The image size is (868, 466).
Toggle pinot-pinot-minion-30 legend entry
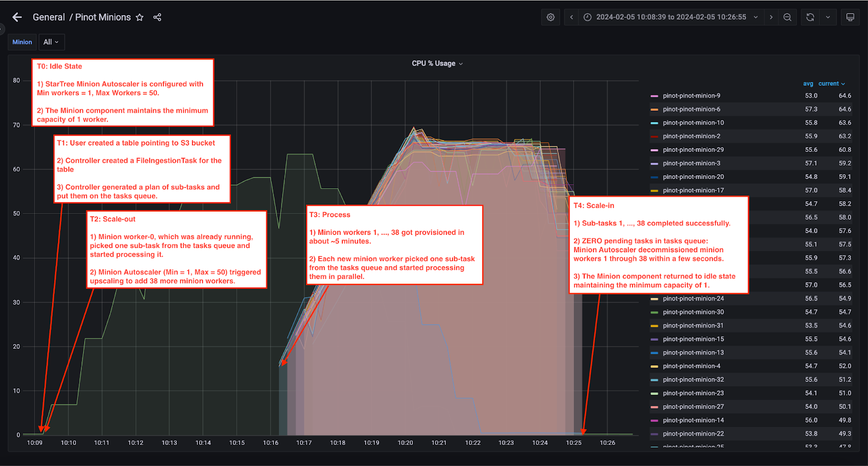(x=693, y=312)
